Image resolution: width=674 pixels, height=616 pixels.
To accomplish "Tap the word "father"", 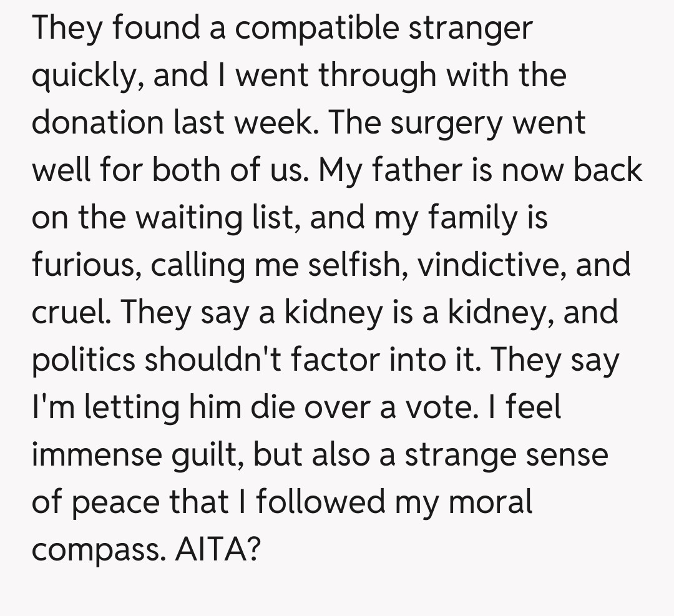I will [422, 170].
